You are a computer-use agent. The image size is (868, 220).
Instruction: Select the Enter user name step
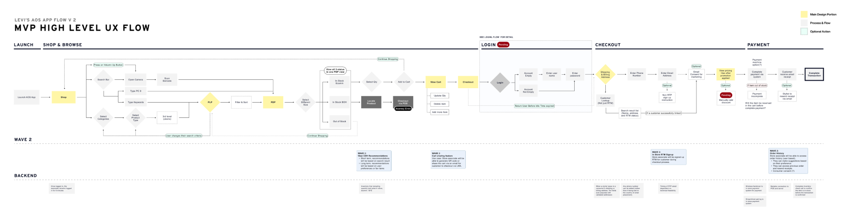(x=552, y=74)
